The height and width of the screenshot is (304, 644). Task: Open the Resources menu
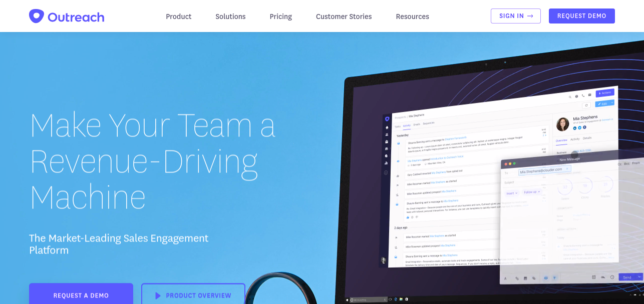pyautogui.click(x=413, y=16)
